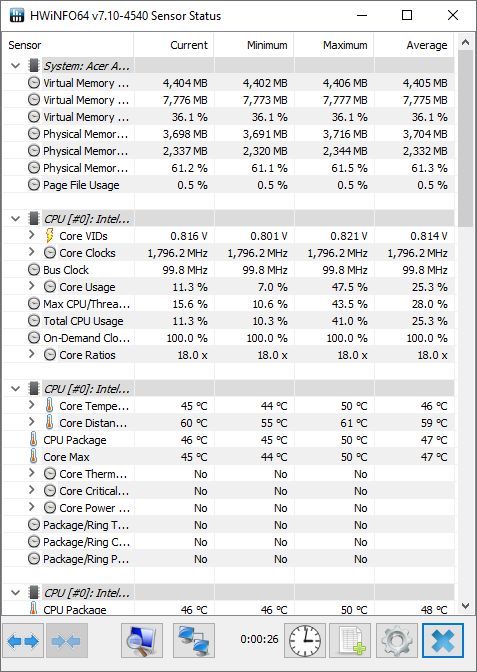Select the Total CPU Usage row

(x=229, y=321)
